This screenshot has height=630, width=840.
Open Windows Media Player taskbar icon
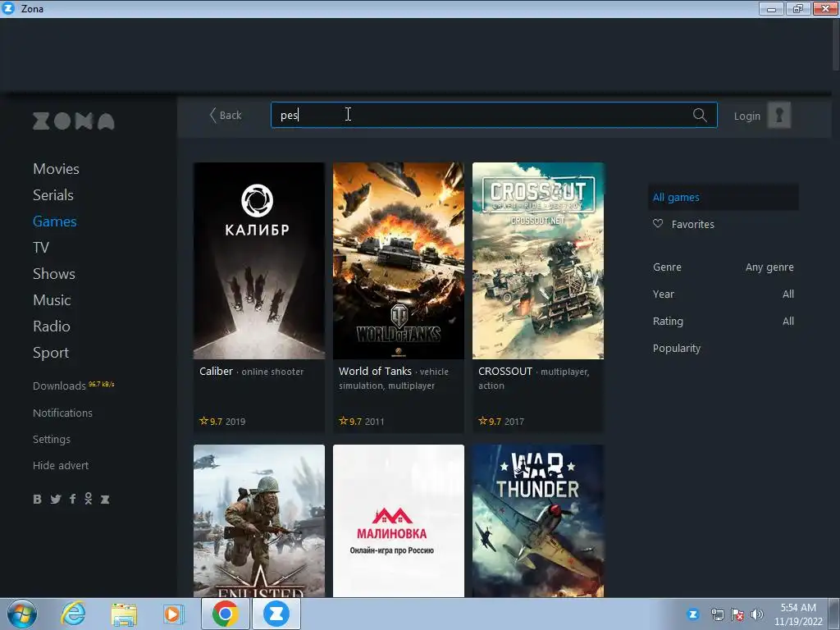[x=173, y=614]
